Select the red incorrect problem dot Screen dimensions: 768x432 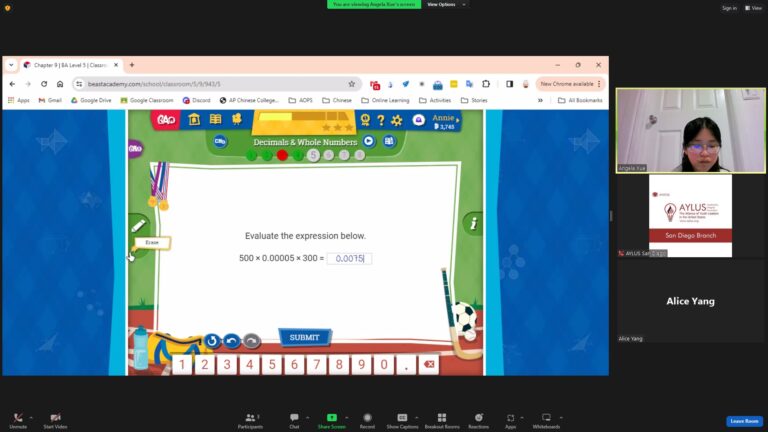[x=282, y=155]
